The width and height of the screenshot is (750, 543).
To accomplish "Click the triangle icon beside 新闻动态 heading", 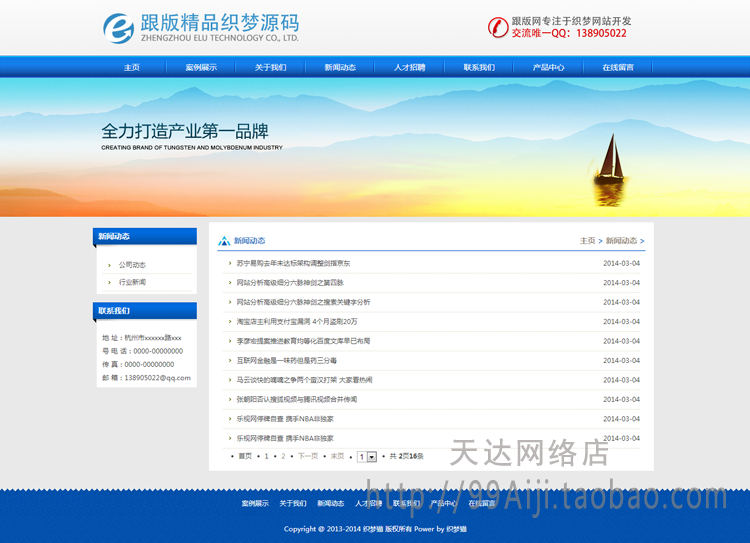I will pos(224,241).
